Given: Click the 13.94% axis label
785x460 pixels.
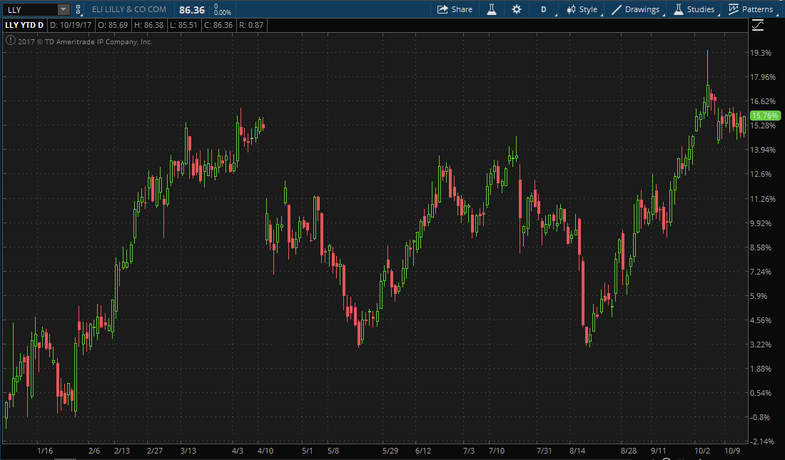Looking at the screenshot, I should [x=763, y=150].
